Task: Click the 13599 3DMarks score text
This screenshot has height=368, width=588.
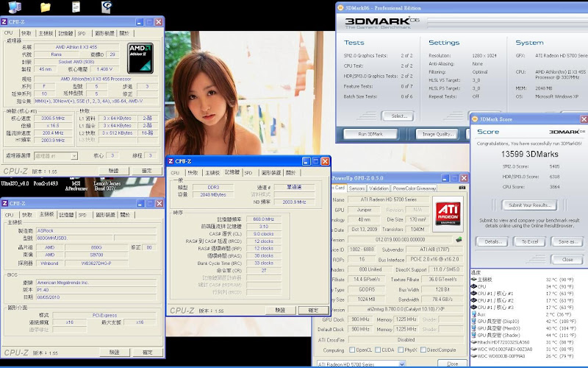Action: click(x=529, y=155)
